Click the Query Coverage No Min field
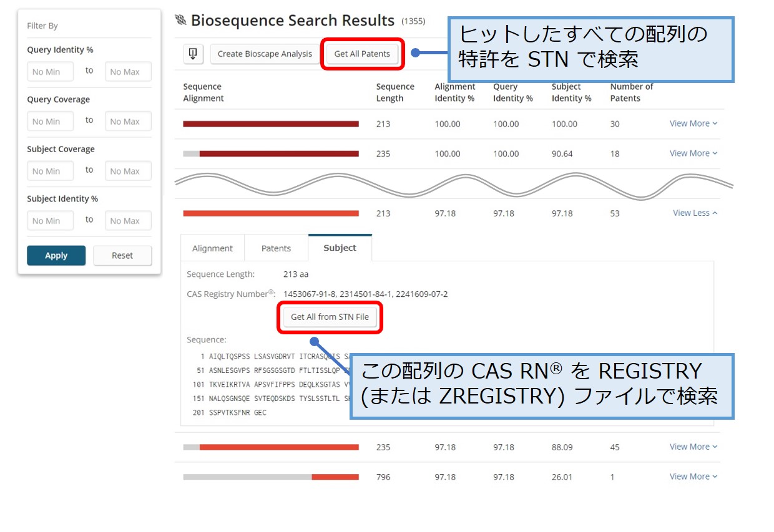Image resolution: width=774 pixels, height=532 pixels. pyautogui.click(x=50, y=122)
